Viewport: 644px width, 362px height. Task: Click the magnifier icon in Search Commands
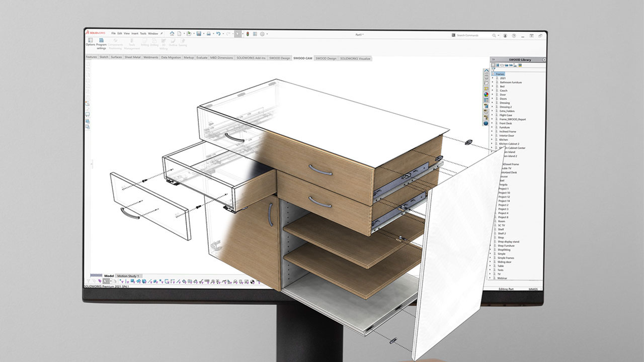pos(494,36)
